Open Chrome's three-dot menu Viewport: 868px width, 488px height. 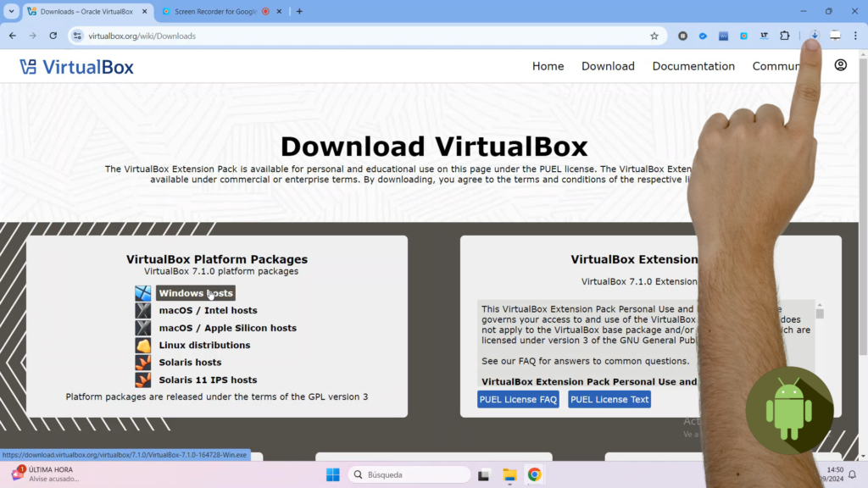point(855,36)
